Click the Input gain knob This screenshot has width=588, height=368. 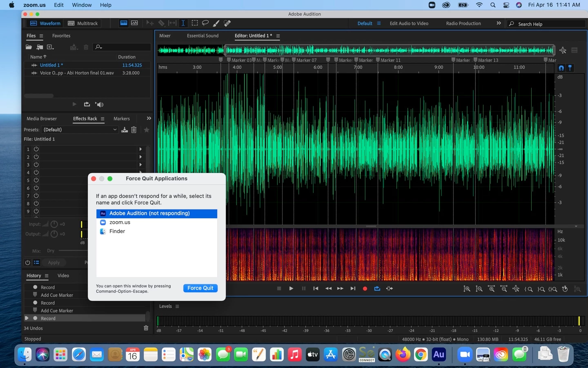[x=54, y=224]
